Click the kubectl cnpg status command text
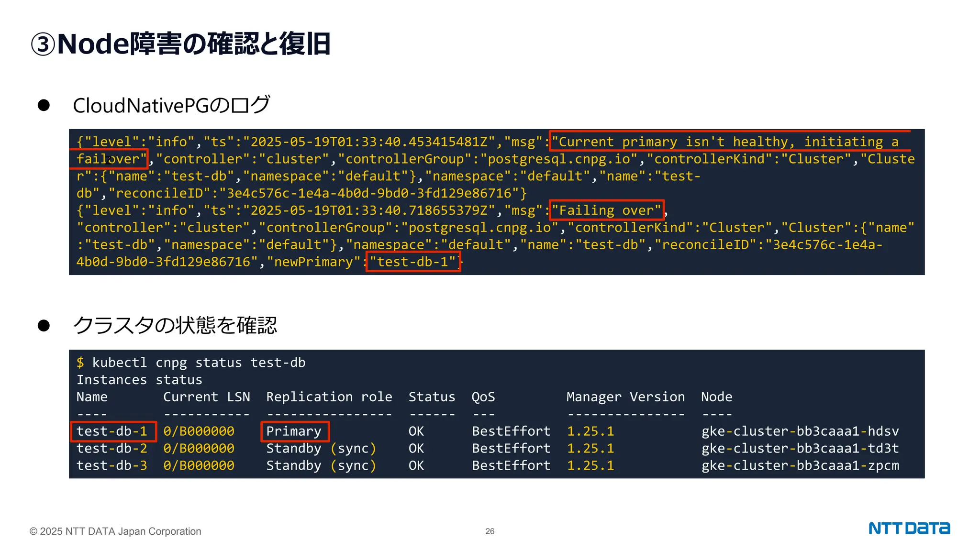 click(x=199, y=363)
